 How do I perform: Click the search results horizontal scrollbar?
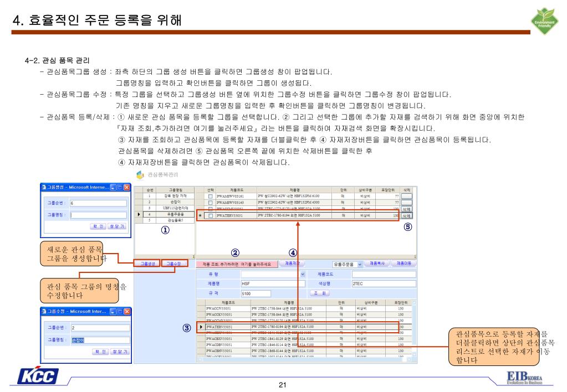(304, 359)
